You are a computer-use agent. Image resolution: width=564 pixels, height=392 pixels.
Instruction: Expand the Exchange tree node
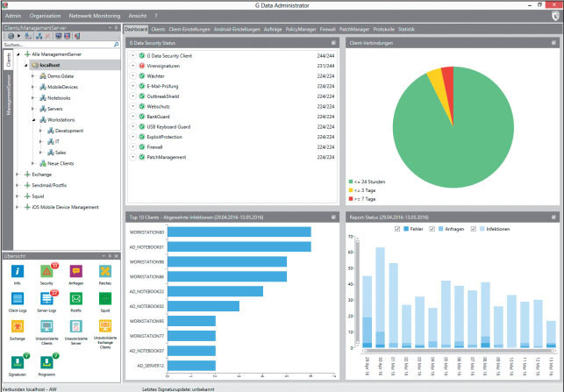(17, 175)
